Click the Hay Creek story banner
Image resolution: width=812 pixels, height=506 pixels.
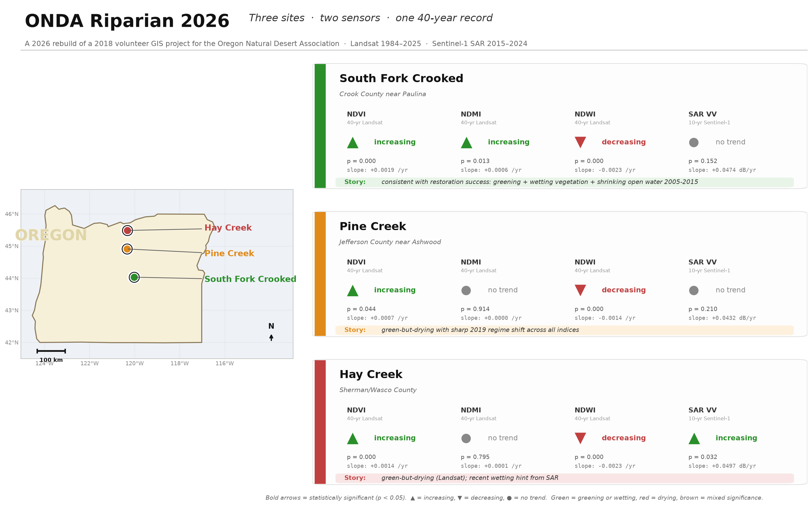pos(564,478)
